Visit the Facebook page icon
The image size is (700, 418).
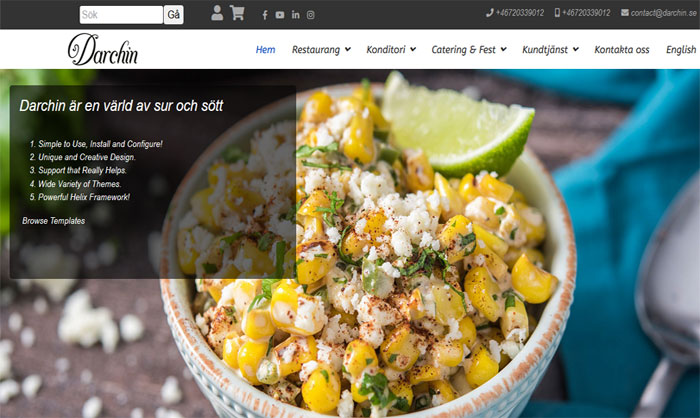coord(265,15)
